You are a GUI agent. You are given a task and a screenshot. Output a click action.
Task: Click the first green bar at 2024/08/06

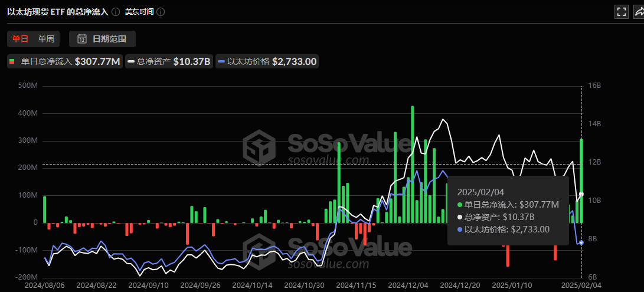tap(44, 209)
